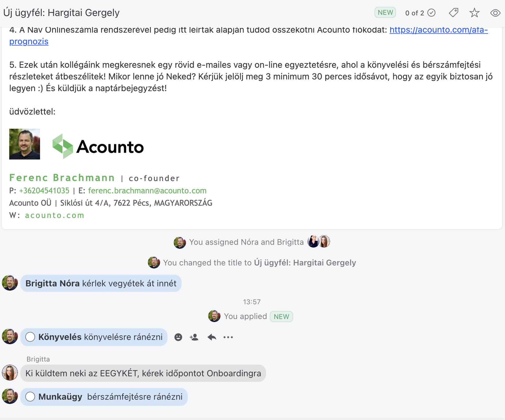Image resolution: width=505 pixels, height=420 pixels.
Task: Visit the acounto.com website link
Action: coord(55,215)
